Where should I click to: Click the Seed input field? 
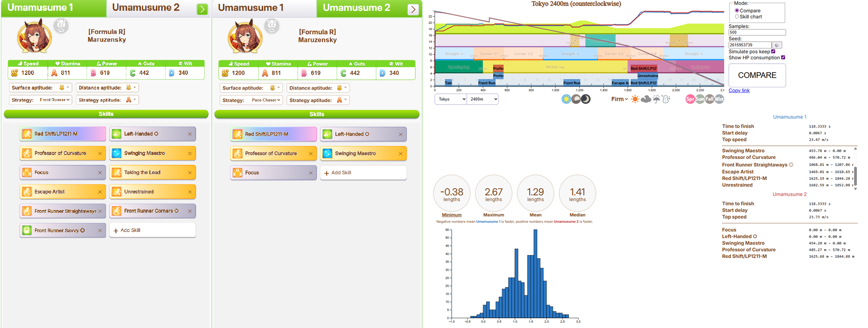click(x=750, y=45)
